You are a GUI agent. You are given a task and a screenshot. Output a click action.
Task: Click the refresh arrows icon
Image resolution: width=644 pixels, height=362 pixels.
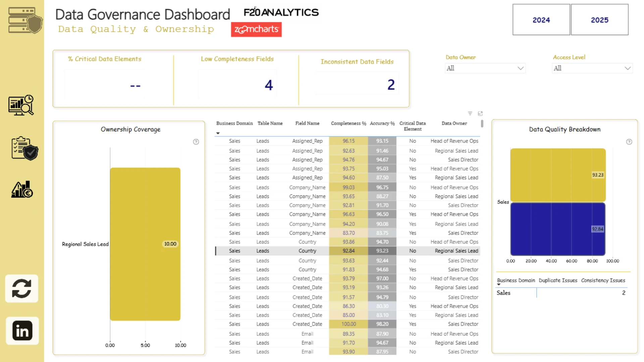pos(21,289)
